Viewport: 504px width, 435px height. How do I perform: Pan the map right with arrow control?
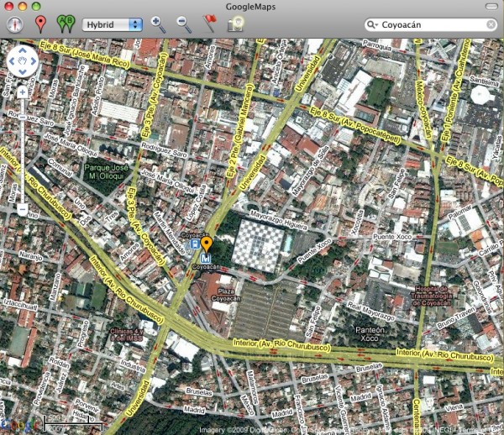[33, 61]
